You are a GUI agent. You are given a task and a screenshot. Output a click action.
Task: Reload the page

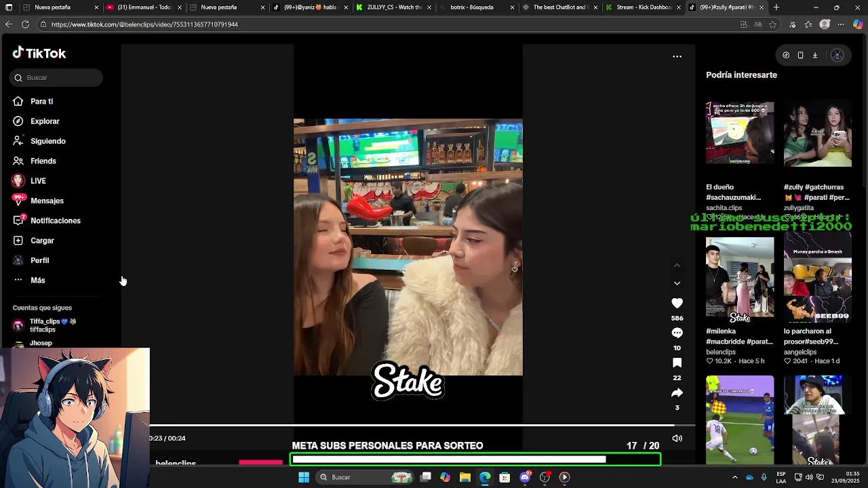pyautogui.click(x=25, y=24)
